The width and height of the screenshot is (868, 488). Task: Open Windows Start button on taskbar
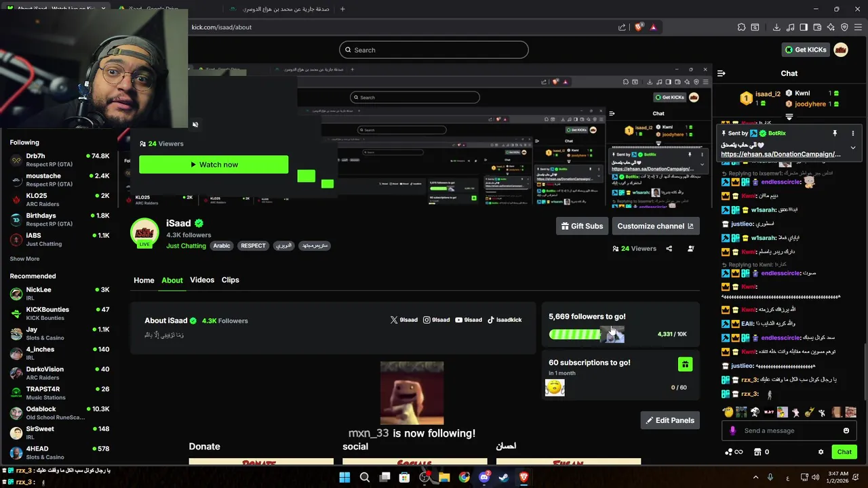(x=344, y=477)
